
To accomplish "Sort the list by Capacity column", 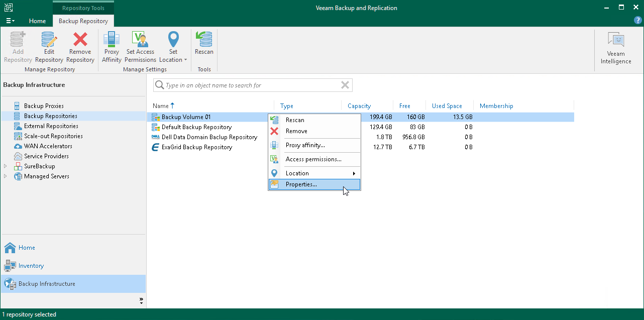I will 359,106.
